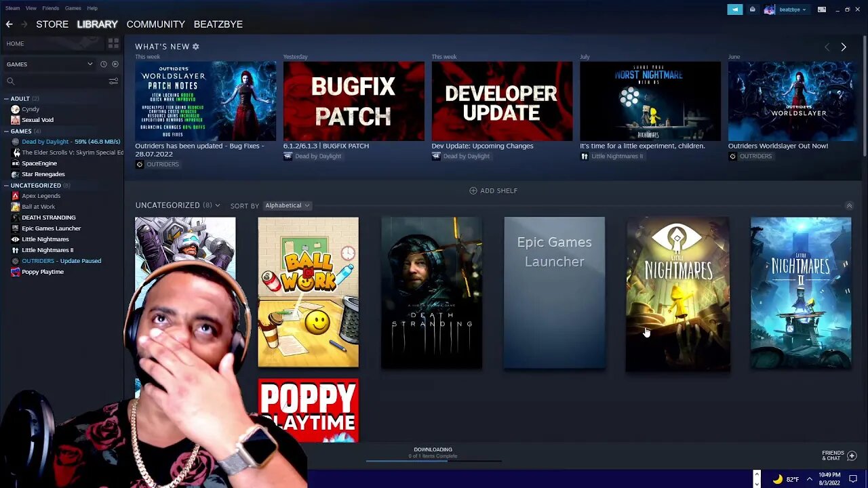
Task: Switch to the COMMUNITY tab
Action: pos(155,24)
